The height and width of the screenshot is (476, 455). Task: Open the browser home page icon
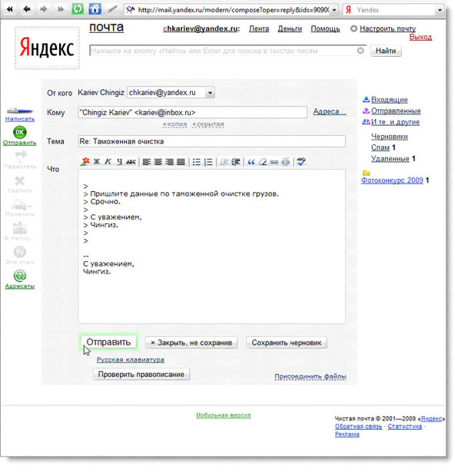click(x=95, y=9)
